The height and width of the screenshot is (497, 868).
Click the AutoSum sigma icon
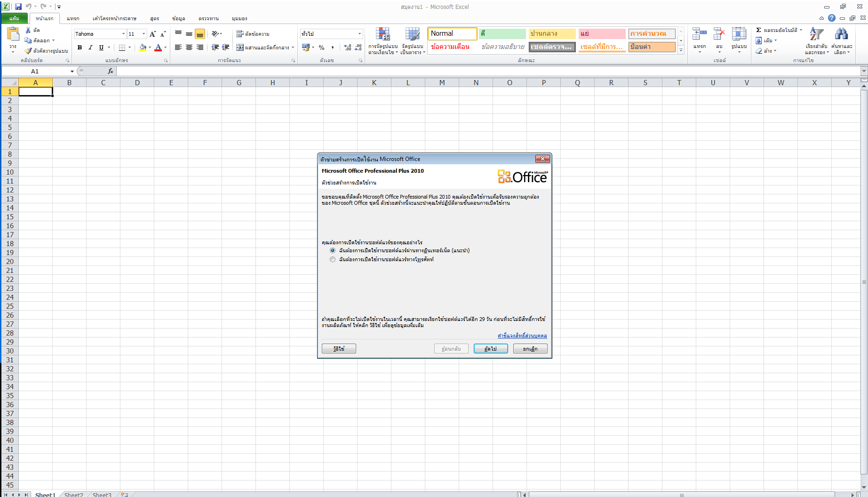[758, 30]
